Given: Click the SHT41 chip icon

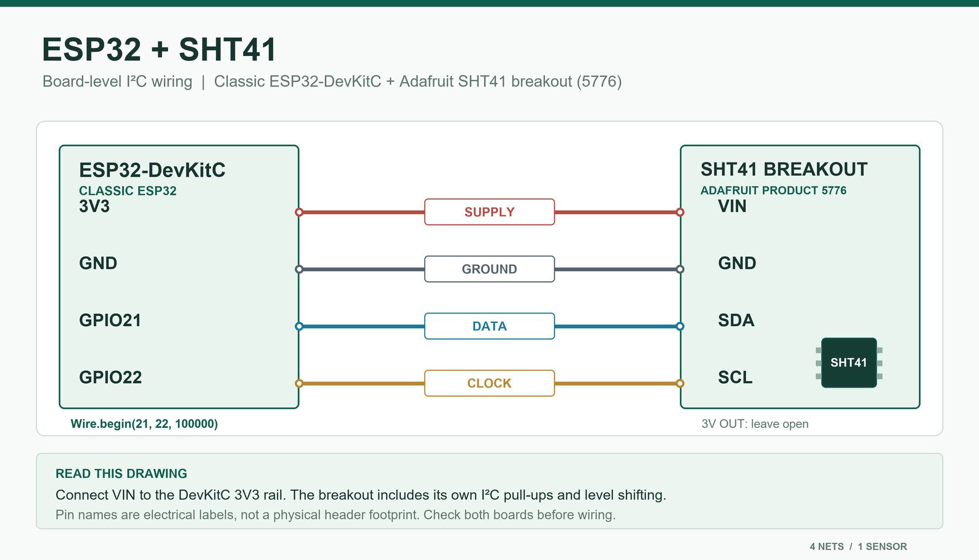Looking at the screenshot, I should click(x=849, y=363).
